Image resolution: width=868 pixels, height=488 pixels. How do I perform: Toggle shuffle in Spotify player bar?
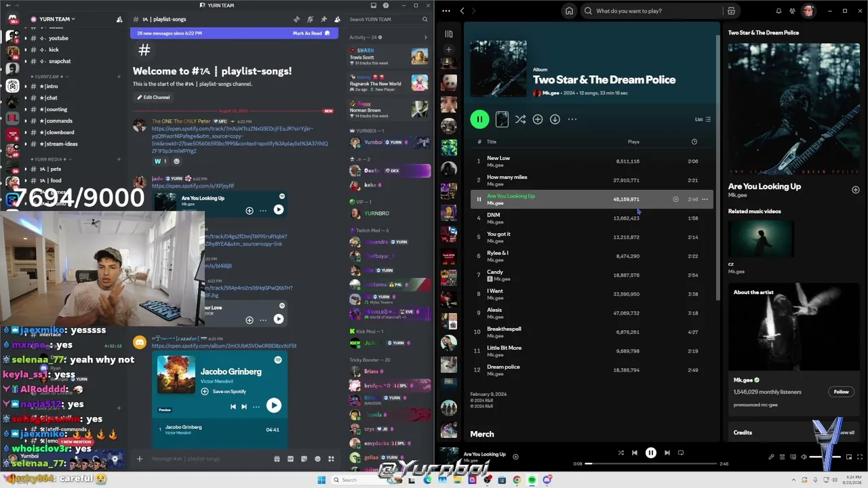pyautogui.click(x=620, y=453)
